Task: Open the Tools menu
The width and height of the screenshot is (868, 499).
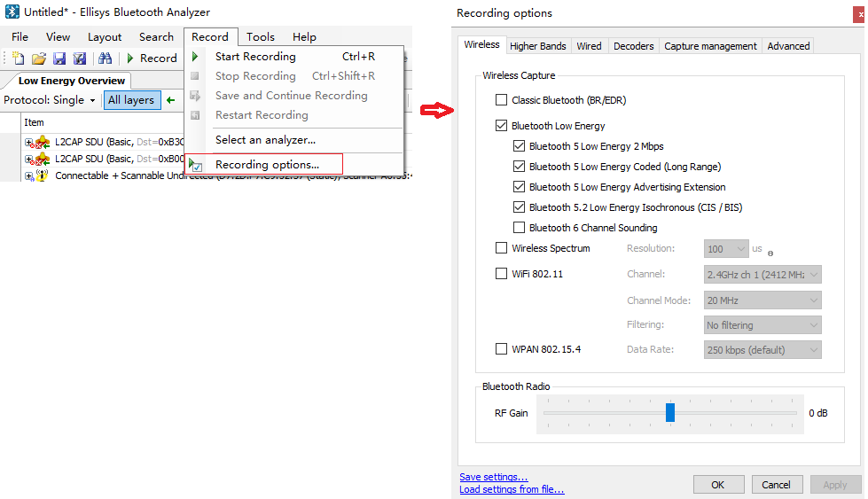Action: point(260,37)
